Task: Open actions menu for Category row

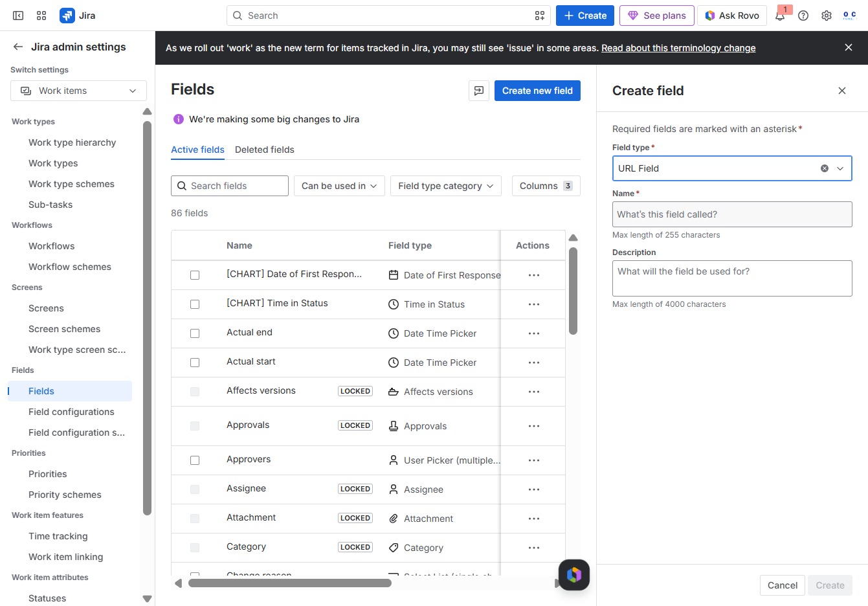Action: [534, 548]
